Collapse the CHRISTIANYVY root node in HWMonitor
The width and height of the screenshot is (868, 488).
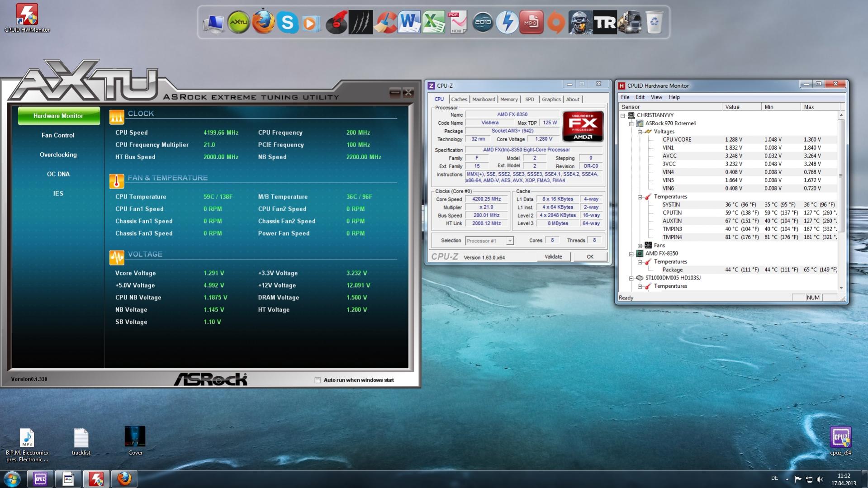pos(623,115)
